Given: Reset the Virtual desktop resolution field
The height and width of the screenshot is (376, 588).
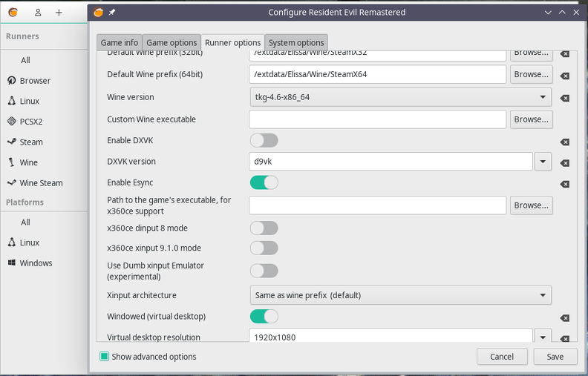Looking at the screenshot, I should 565,339.
